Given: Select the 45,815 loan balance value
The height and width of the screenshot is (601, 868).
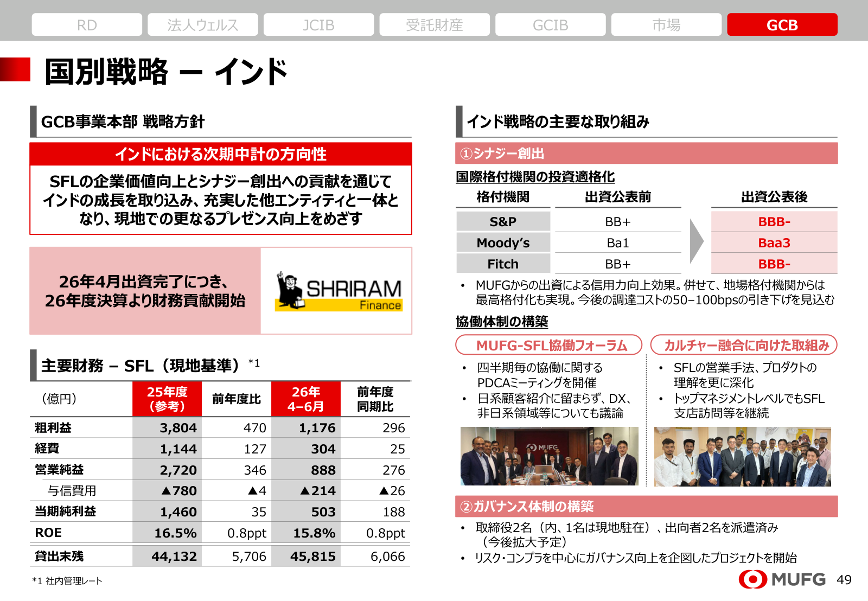Looking at the screenshot, I should [313, 556].
